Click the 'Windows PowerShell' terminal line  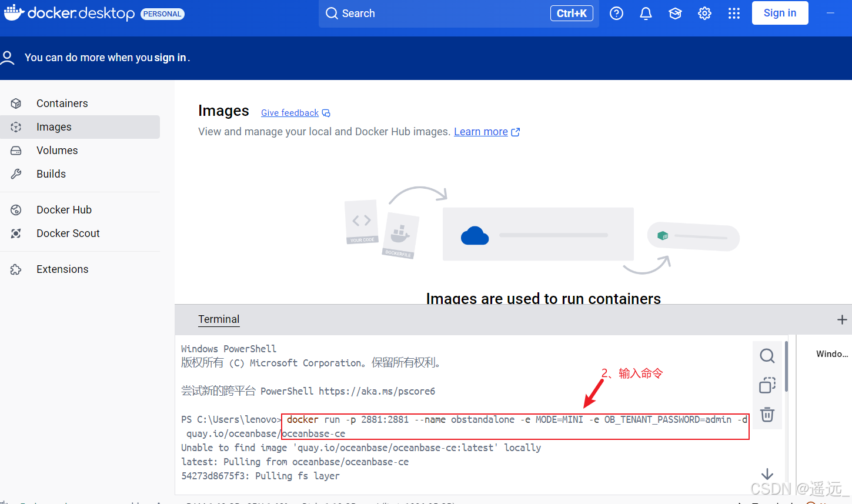coord(229,349)
